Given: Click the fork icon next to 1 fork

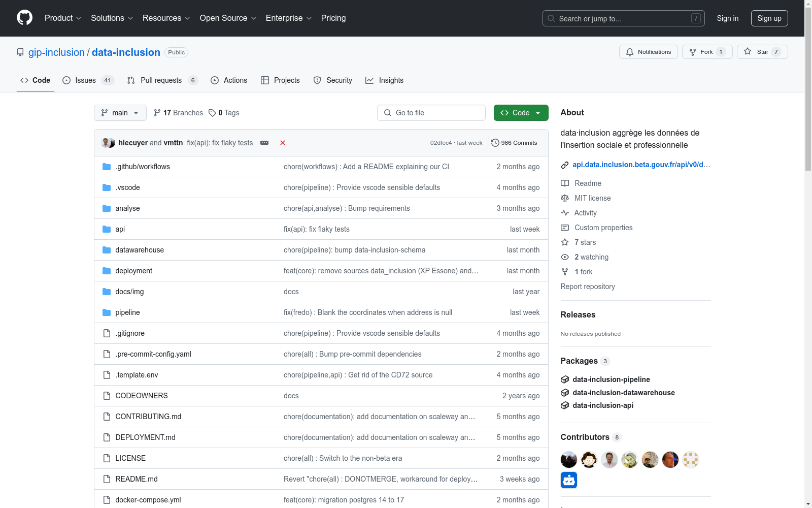Looking at the screenshot, I should 565,272.
